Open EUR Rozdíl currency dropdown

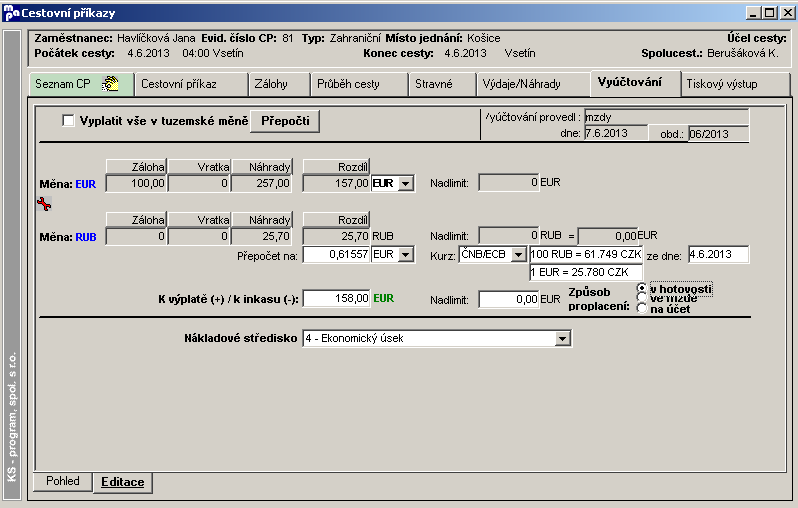[406, 183]
